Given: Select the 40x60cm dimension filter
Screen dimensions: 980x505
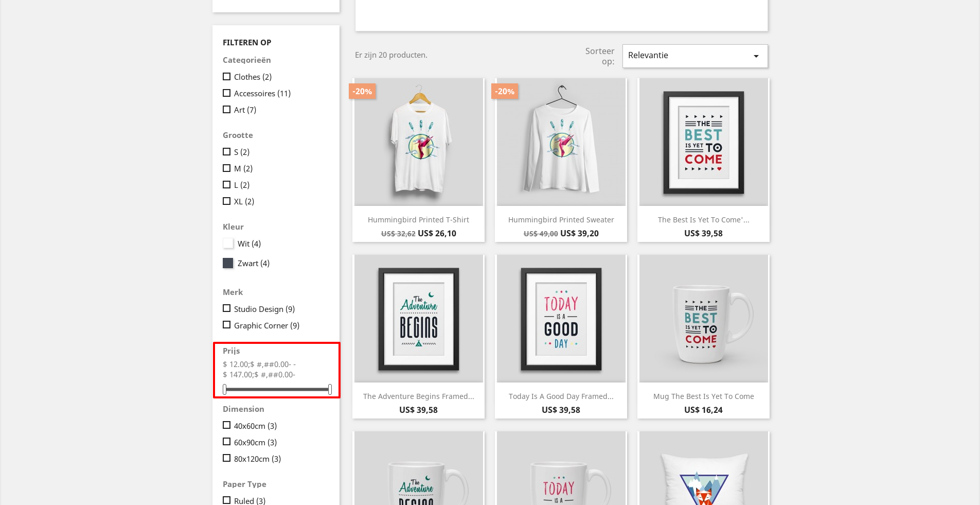Looking at the screenshot, I should click(226, 425).
